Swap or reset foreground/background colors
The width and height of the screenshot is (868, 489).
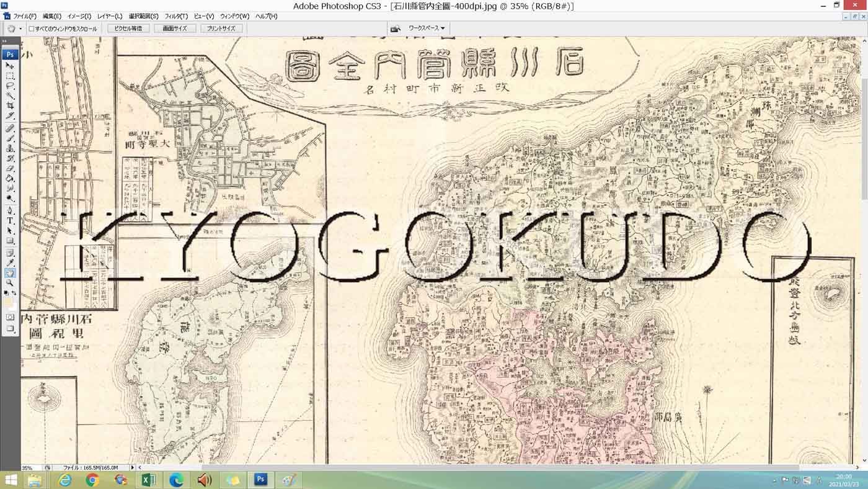[x=10, y=292]
